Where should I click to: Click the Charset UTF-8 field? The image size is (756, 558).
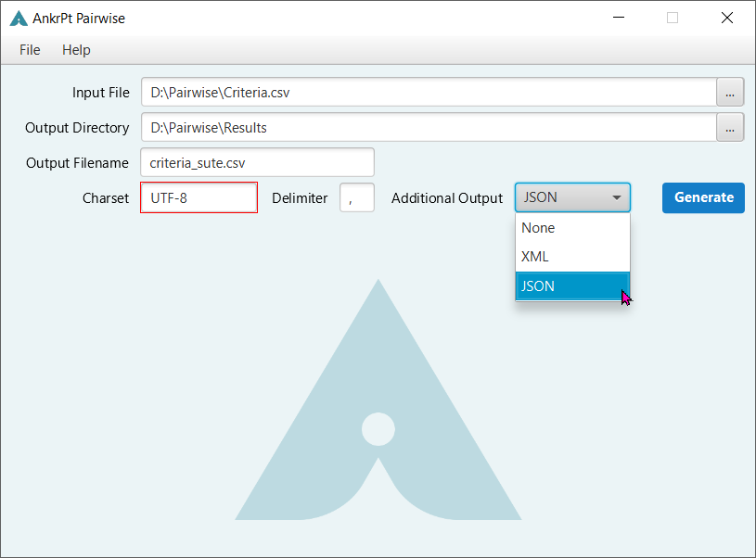pyautogui.click(x=199, y=197)
